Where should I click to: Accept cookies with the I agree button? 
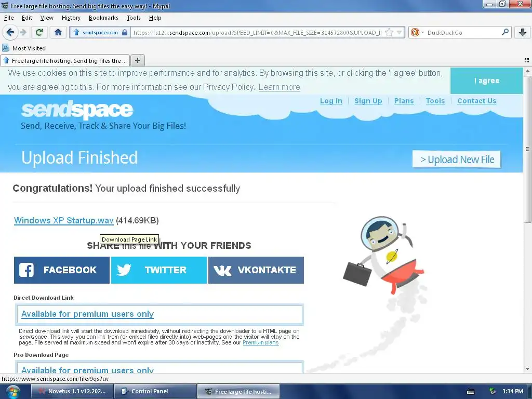click(486, 81)
